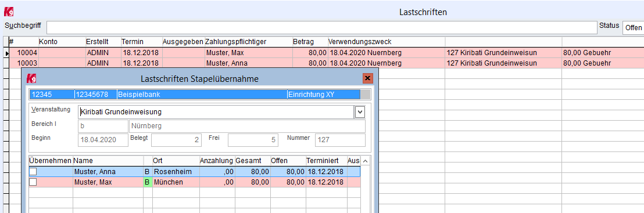Click the Beginn date field 18.04.2020
This screenshot has width=644, height=213.
pos(103,140)
